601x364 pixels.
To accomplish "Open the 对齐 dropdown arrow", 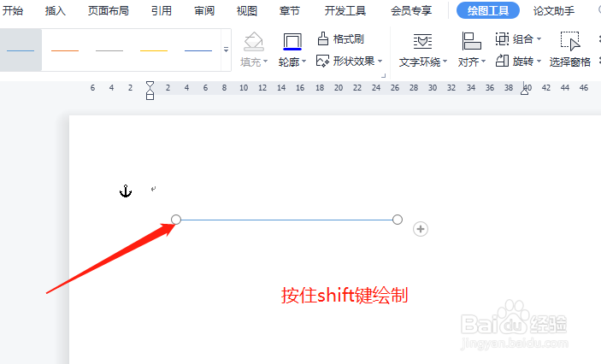I will click(x=483, y=62).
